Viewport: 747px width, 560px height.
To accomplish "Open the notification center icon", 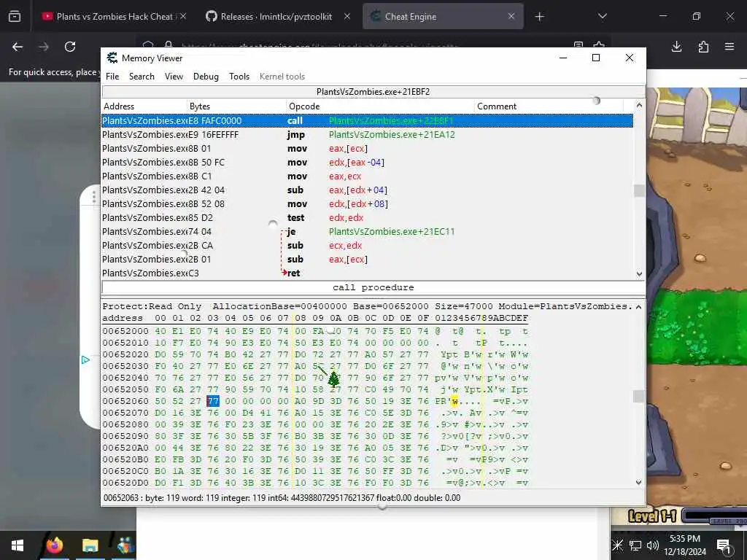I will tap(724, 545).
